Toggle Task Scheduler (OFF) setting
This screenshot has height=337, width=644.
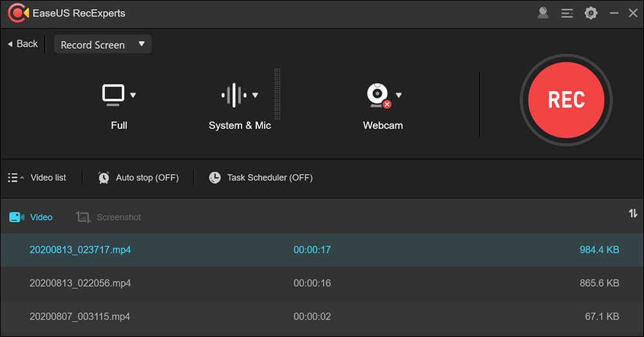[261, 178]
